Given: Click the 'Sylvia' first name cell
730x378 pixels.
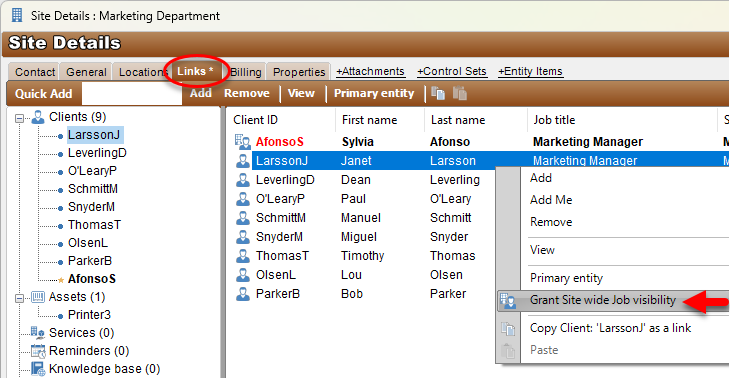Looking at the screenshot, I should pos(357,142).
